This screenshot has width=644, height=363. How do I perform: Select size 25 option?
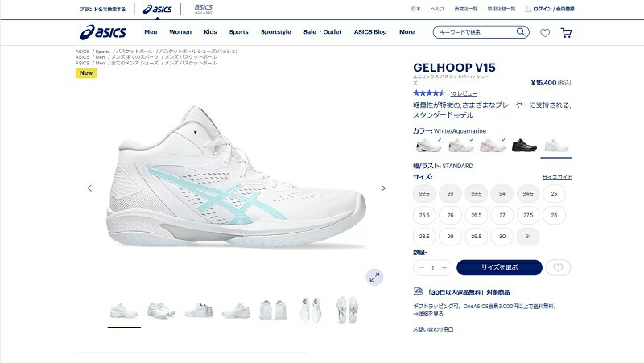554,193
